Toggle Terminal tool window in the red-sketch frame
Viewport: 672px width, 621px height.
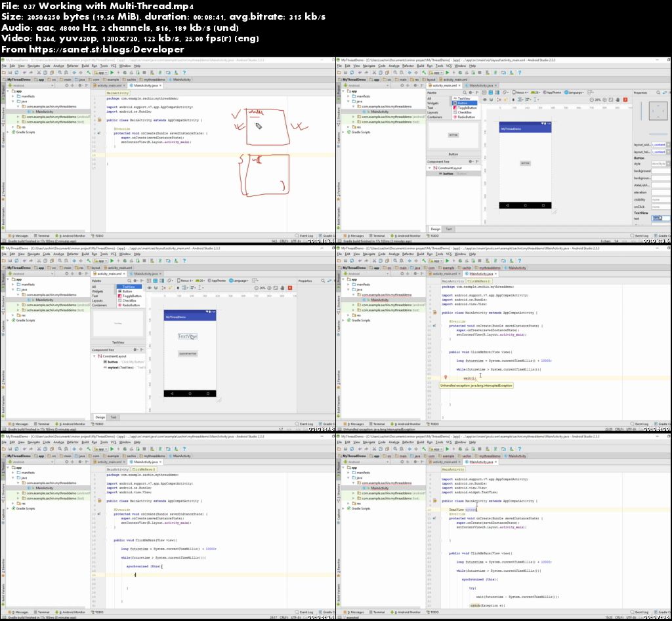click(41, 235)
